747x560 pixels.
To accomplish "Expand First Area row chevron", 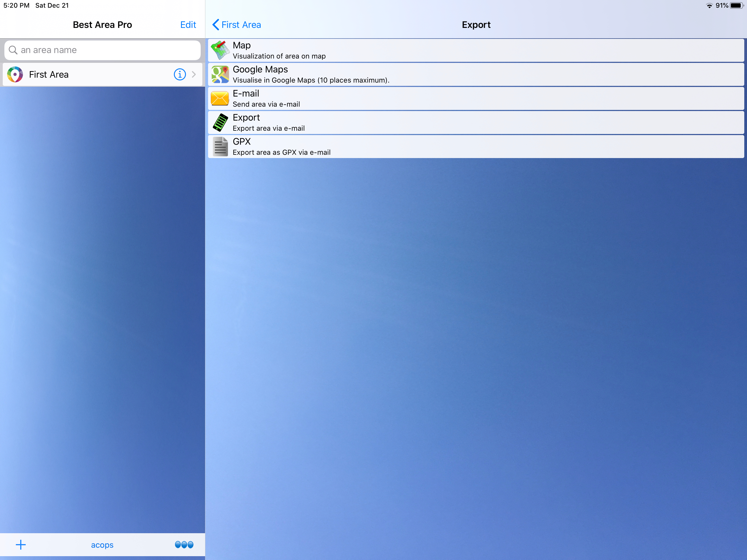I will tap(194, 74).
